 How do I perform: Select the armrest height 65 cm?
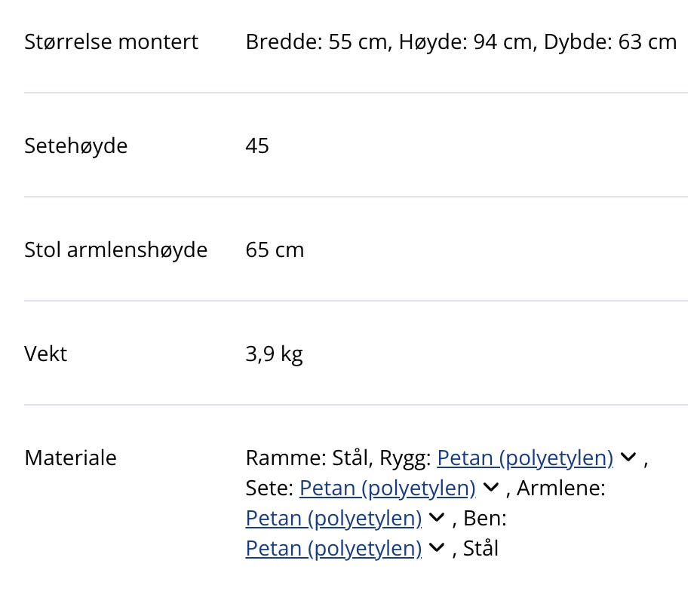point(275,250)
